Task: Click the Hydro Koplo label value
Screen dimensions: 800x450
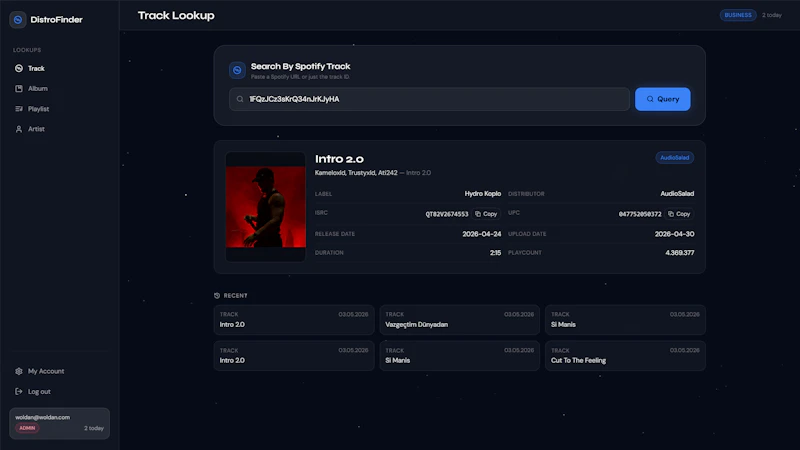Action: (483, 194)
